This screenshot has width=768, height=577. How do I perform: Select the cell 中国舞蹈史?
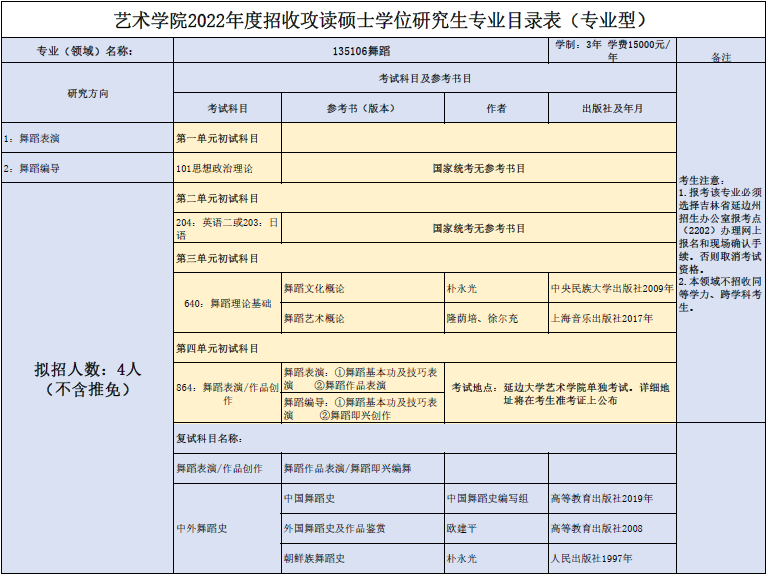363,498
